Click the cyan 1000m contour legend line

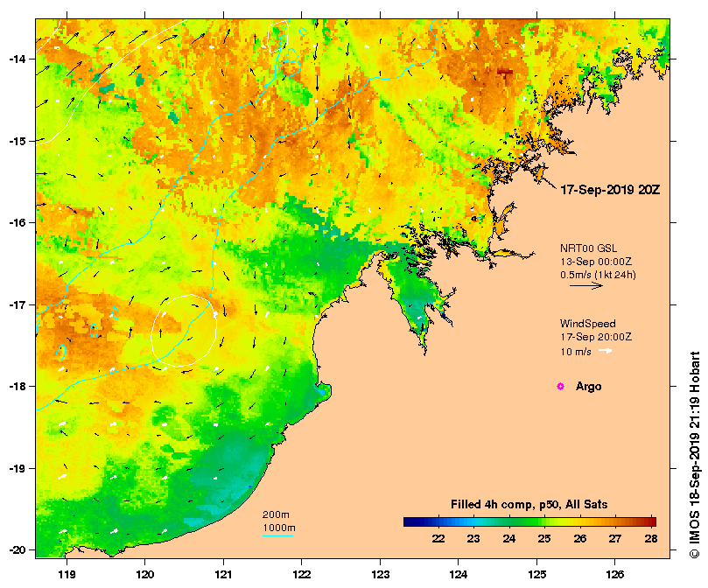coord(277,536)
